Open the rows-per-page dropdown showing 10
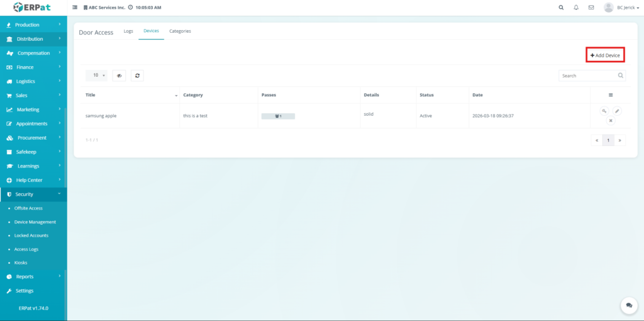Image resolution: width=644 pixels, height=321 pixels. pos(96,76)
